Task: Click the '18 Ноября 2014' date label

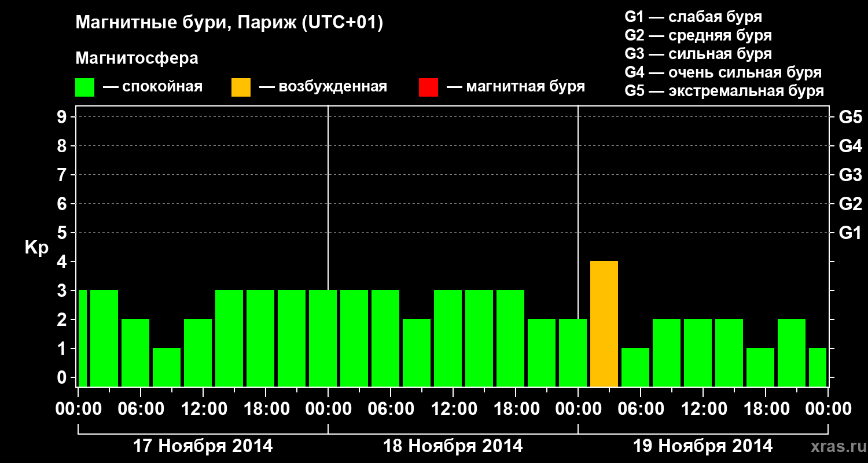Action: tap(453, 446)
